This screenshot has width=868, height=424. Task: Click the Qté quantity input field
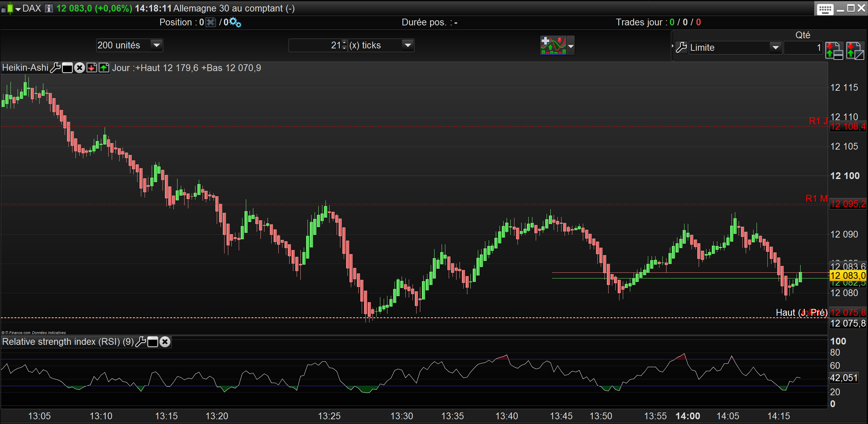[803, 48]
